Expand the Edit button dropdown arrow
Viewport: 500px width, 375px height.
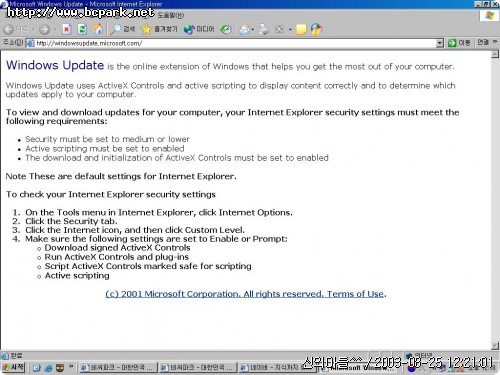coord(290,30)
